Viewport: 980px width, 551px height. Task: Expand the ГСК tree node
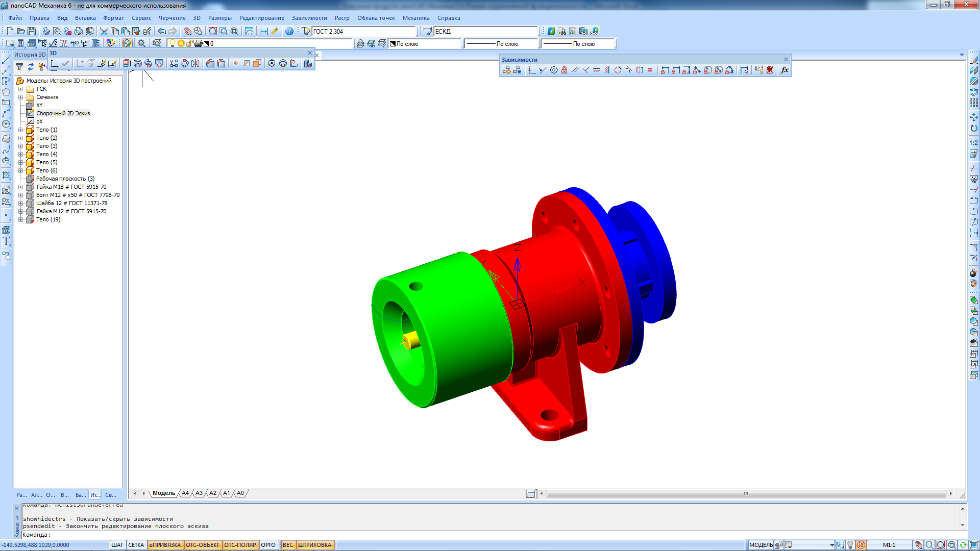pos(21,89)
